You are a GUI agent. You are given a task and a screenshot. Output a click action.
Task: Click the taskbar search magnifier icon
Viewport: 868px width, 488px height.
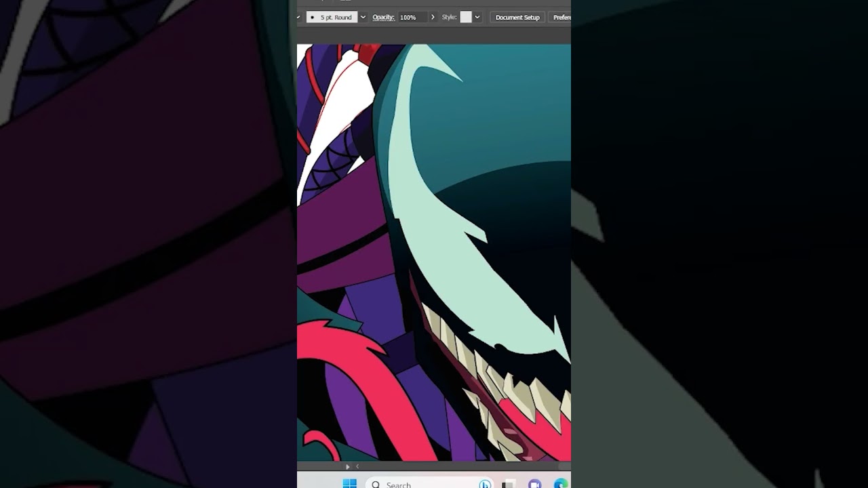(x=376, y=485)
